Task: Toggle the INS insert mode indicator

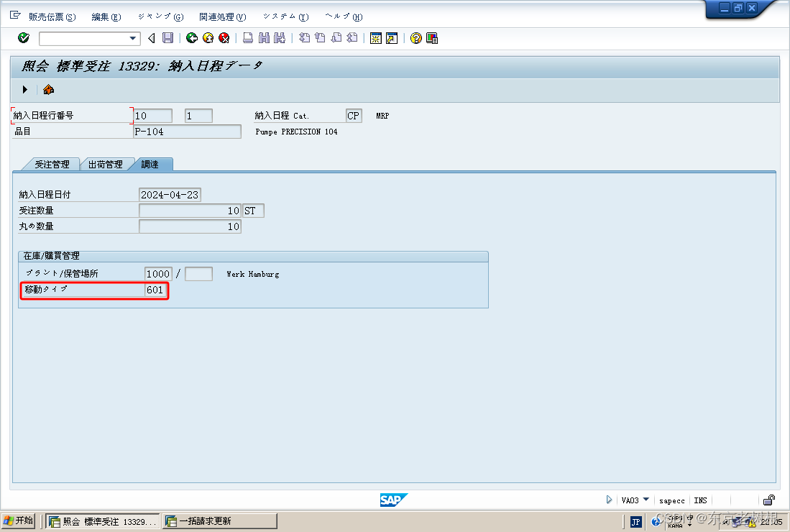Action: 700,500
